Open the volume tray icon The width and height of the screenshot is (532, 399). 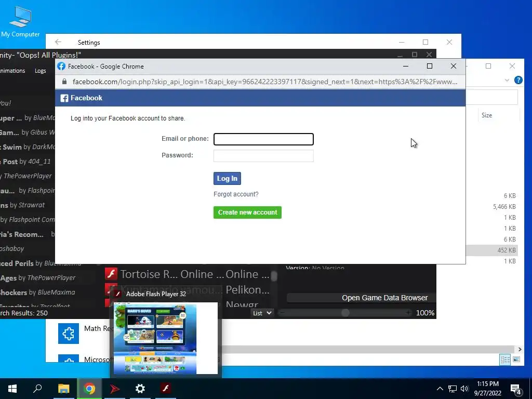(x=464, y=389)
